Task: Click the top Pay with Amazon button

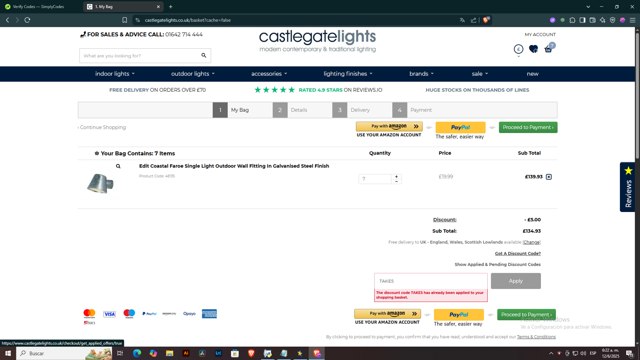Action: tap(389, 127)
